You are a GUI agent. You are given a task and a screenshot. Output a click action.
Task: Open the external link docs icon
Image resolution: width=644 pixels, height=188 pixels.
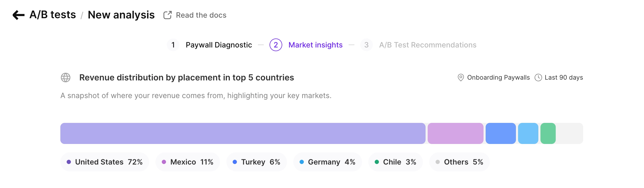(x=168, y=15)
